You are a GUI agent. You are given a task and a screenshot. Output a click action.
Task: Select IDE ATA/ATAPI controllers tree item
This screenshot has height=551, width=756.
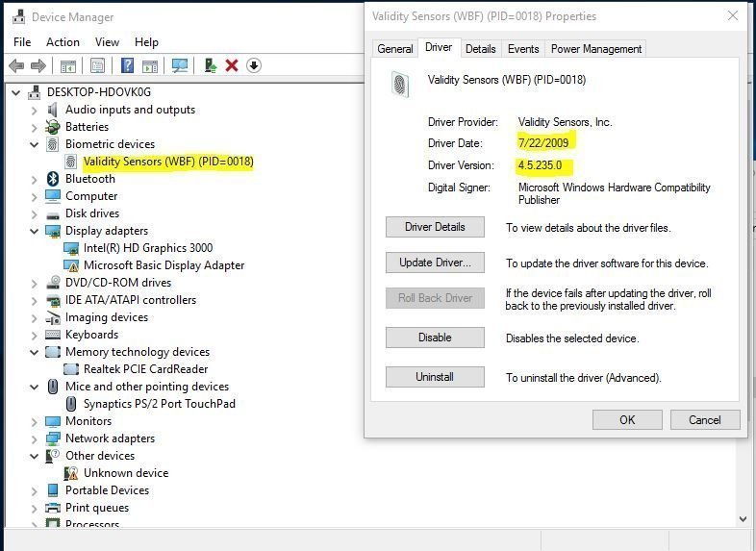coord(131,300)
